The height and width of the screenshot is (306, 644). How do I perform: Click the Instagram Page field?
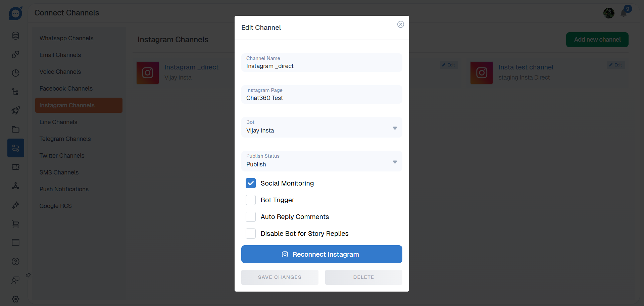tap(321, 95)
